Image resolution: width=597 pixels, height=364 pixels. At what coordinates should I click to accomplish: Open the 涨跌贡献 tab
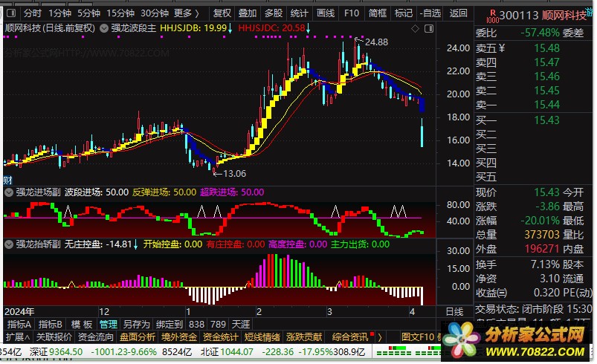click(304, 337)
